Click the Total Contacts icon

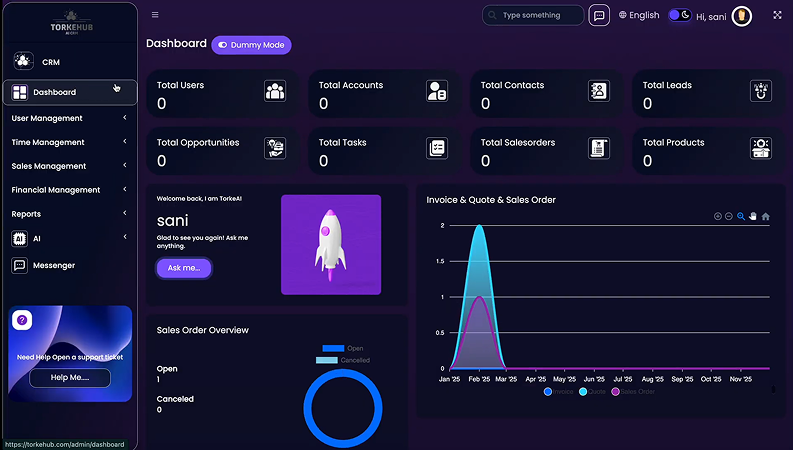[599, 91]
